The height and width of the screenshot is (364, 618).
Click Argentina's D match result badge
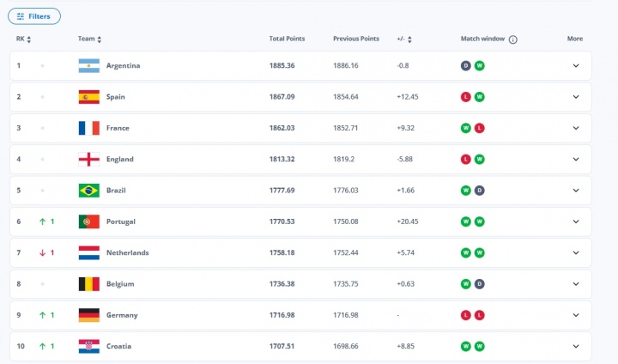(x=466, y=66)
